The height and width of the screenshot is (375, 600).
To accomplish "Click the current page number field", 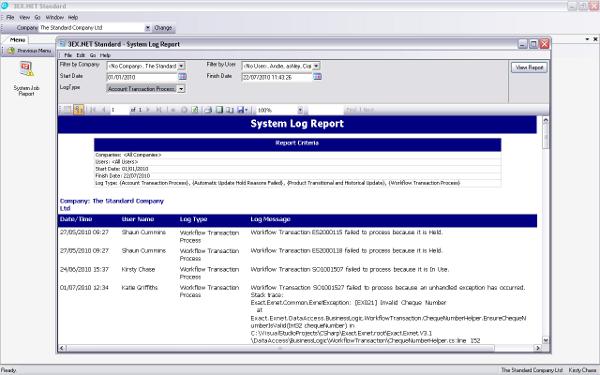I will [119, 110].
